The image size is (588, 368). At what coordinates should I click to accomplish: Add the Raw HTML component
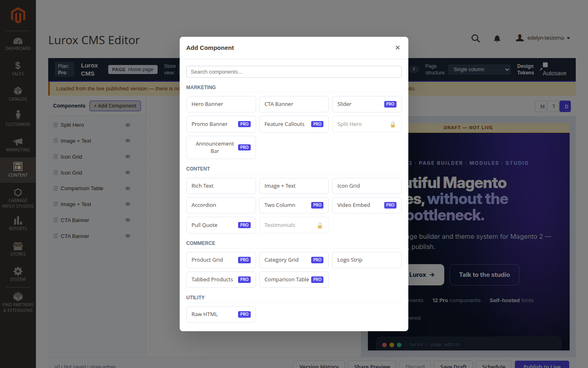[x=221, y=314]
